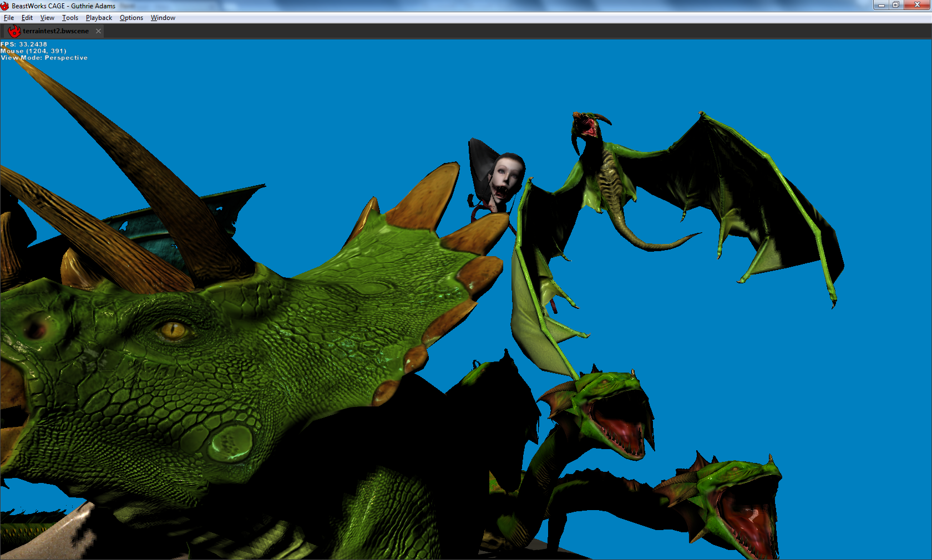Close the terraintest2.bwscene tab
This screenshot has width=932, height=560.
click(98, 31)
